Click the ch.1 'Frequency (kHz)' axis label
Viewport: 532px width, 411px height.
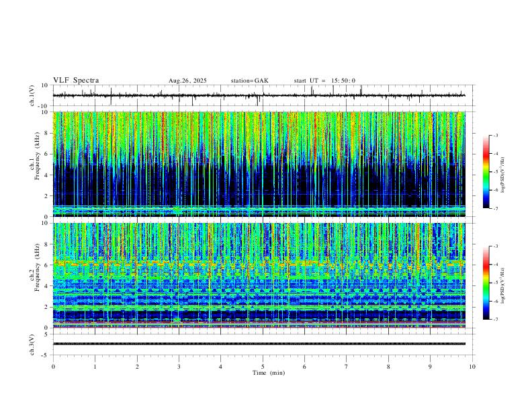point(37,156)
